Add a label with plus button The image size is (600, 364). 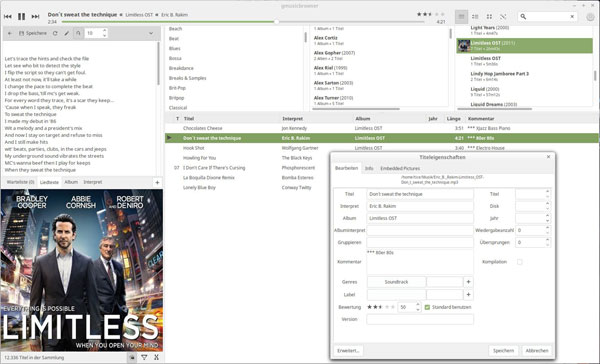pyautogui.click(x=468, y=295)
